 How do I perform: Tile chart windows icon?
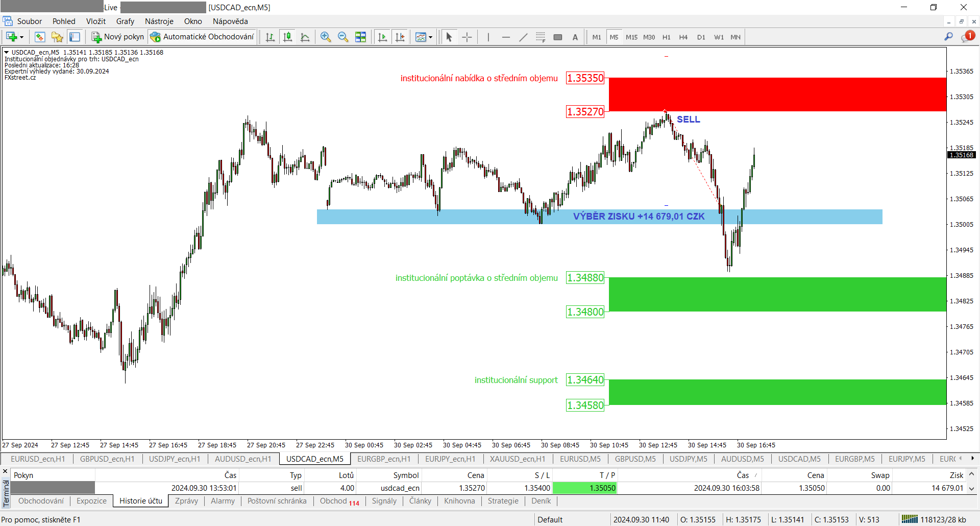tap(360, 37)
